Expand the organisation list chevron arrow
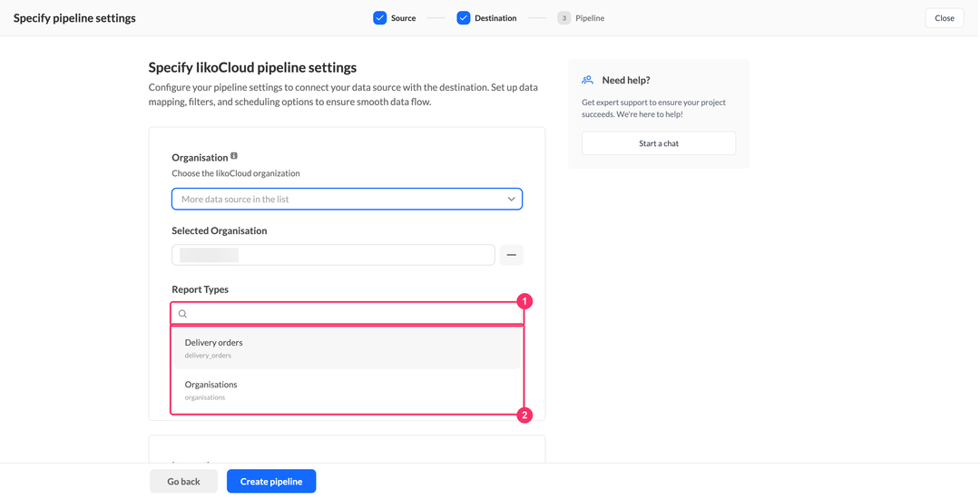 511,200
